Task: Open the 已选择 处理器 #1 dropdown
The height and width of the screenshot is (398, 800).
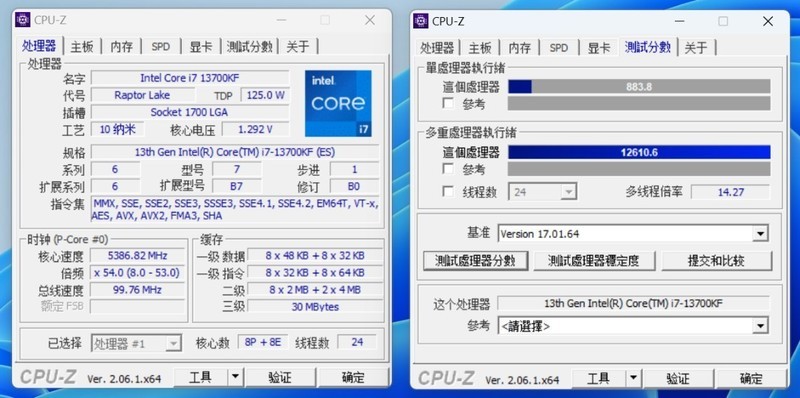Action: point(136,343)
